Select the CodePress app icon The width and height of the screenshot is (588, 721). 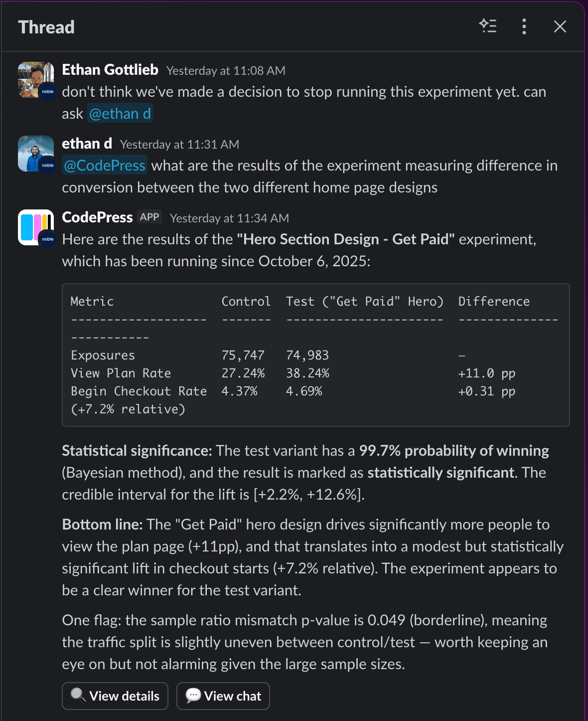coord(36,227)
